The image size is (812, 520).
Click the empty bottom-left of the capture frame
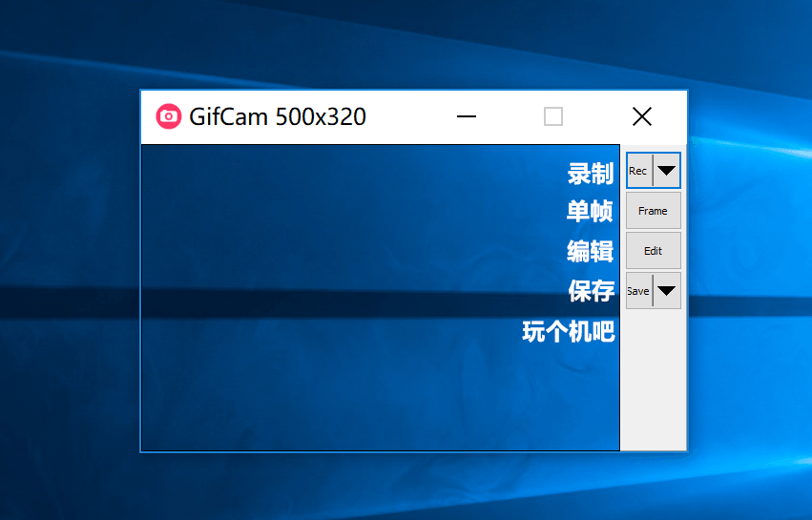pyautogui.click(x=191, y=420)
